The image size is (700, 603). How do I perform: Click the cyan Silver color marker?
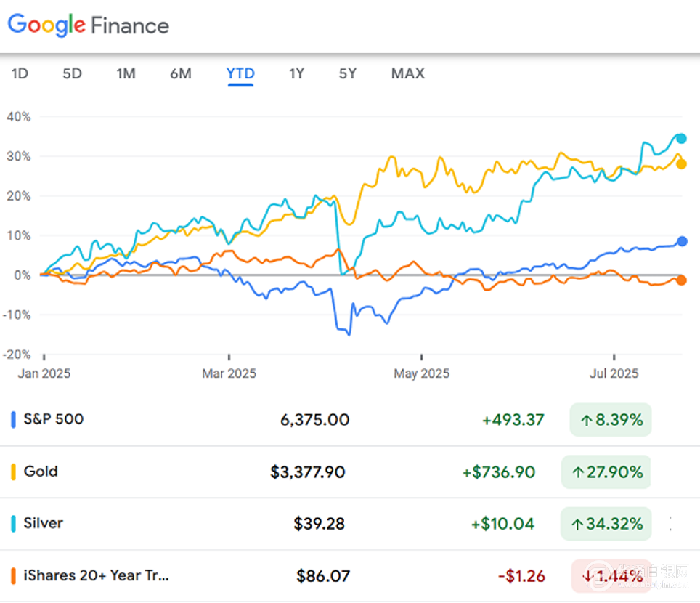pos(13,524)
